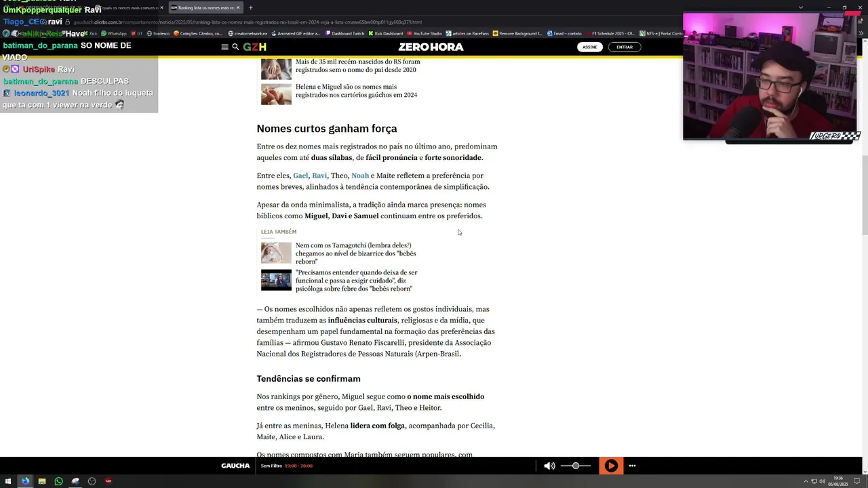This screenshot has height=488, width=868.
Task: Click the Tamagotchi article thumbnail
Action: (x=276, y=253)
